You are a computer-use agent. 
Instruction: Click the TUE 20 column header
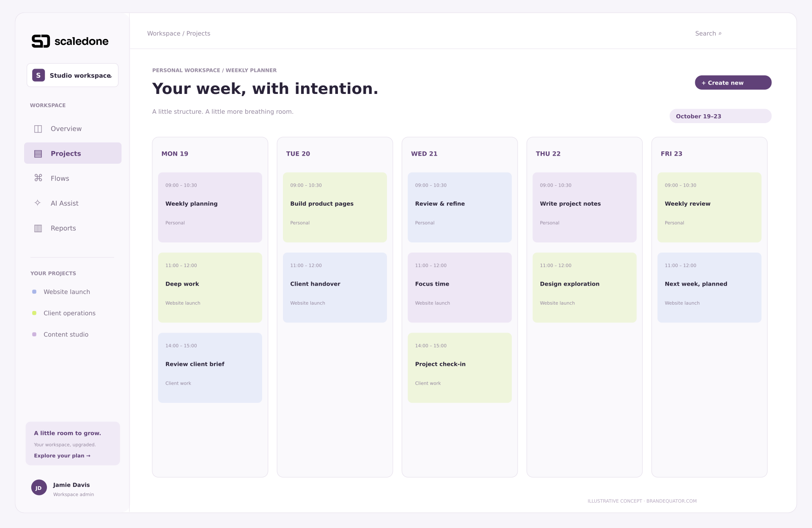298,154
